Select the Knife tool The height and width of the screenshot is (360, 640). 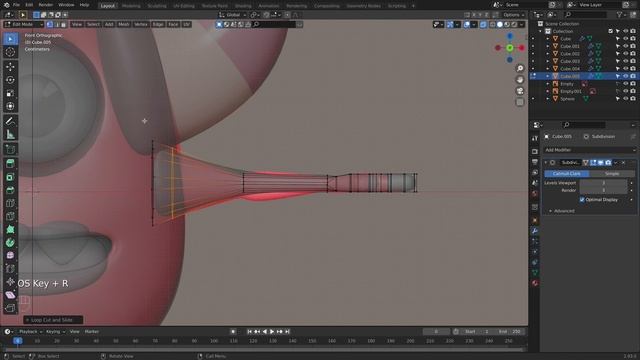[x=10, y=216]
